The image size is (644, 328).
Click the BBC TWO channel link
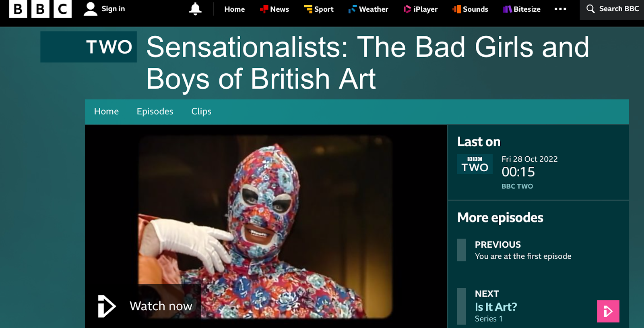(517, 186)
